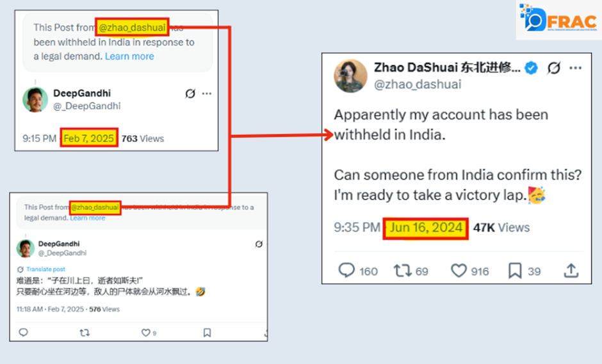Screen dimensions: 602x364
Task: Like the Chinese-text DeepGandhi post
Action: click(x=145, y=333)
